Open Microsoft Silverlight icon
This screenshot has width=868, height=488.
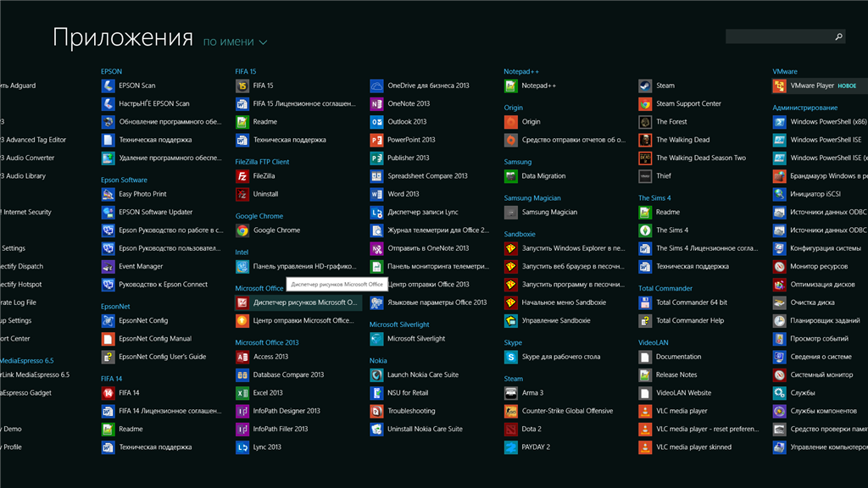376,339
